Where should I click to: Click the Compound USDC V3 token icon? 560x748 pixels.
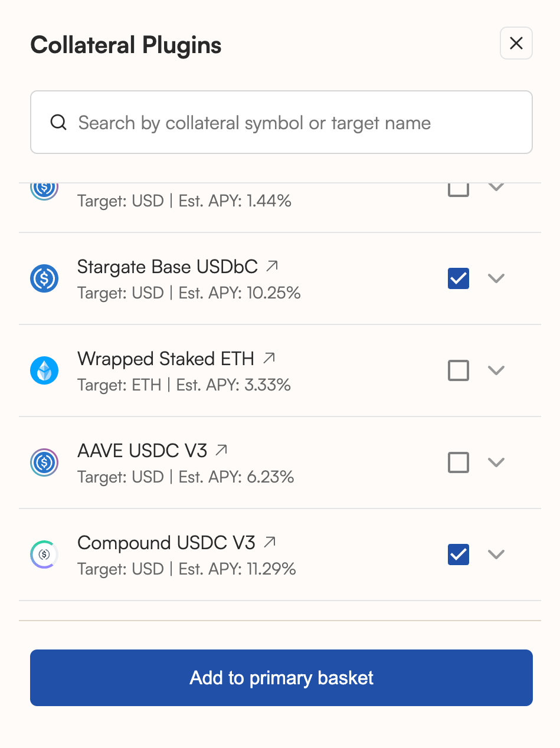(x=44, y=555)
